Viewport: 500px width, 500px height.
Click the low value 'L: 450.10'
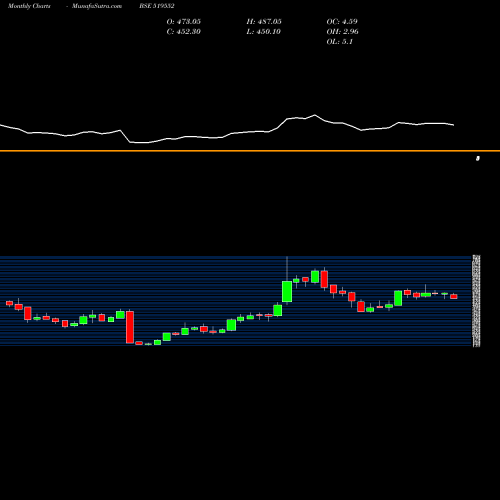tap(264, 32)
